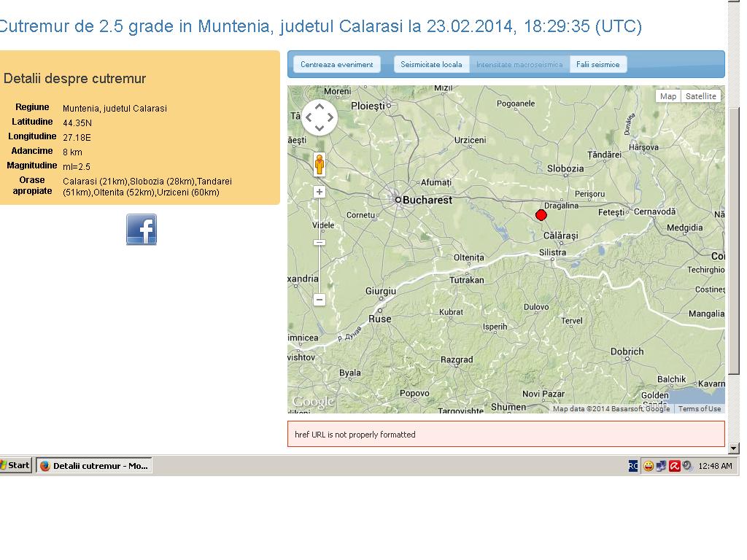Zoom in with the plus button
Image resolution: width=747 pixels, height=560 pixels.
pyautogui.click(x=320, y=192)
